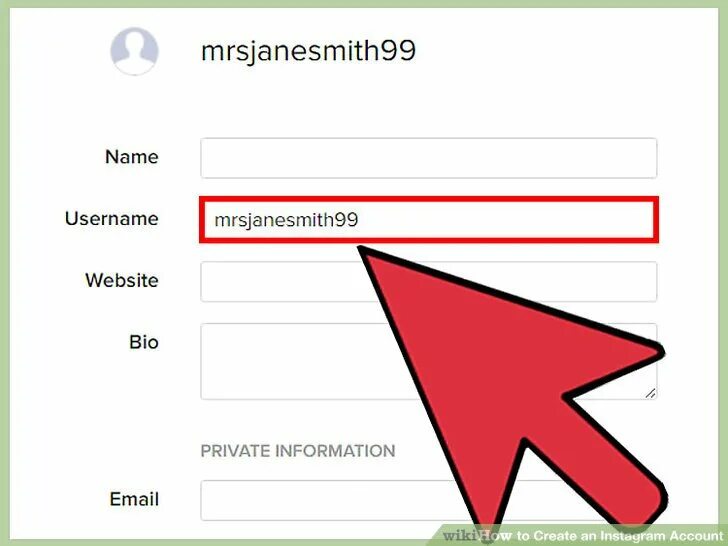
Task: Click the Email field label
Action: (x=134, y=499)
